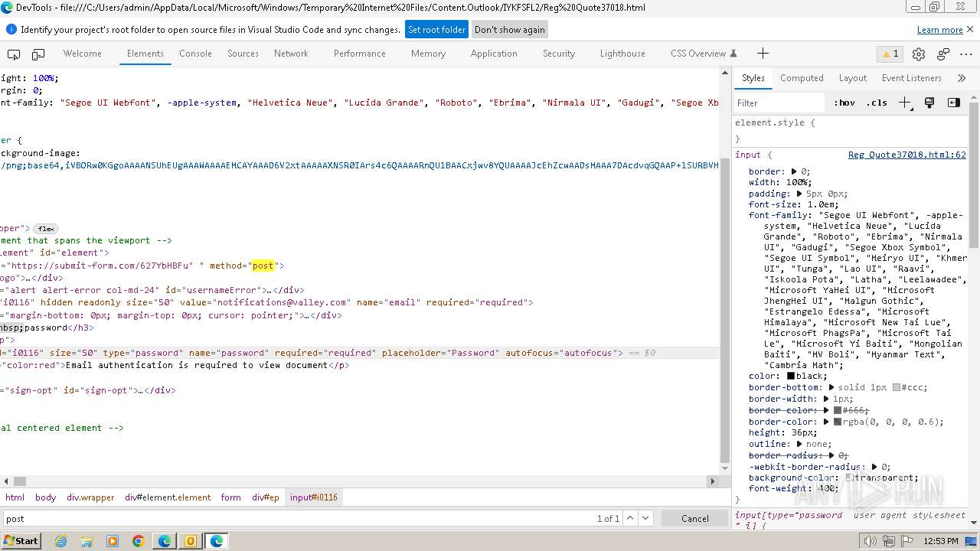Open the Network tab
This screenshot has width=980, height=551.
click(291, 54)
